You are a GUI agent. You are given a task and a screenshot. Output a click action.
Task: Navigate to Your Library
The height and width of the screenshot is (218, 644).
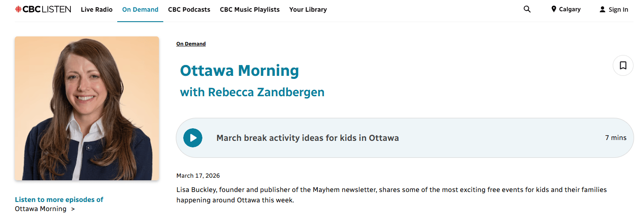308,10
